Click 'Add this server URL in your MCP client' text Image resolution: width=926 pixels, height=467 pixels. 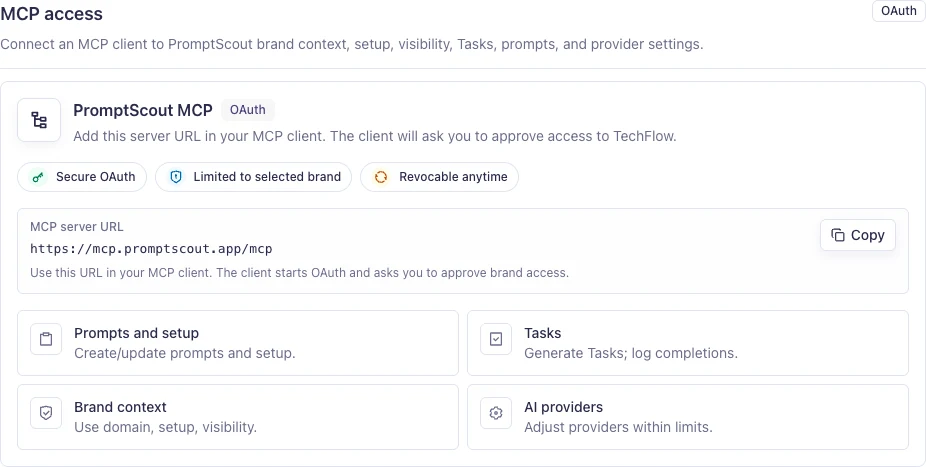375,136
